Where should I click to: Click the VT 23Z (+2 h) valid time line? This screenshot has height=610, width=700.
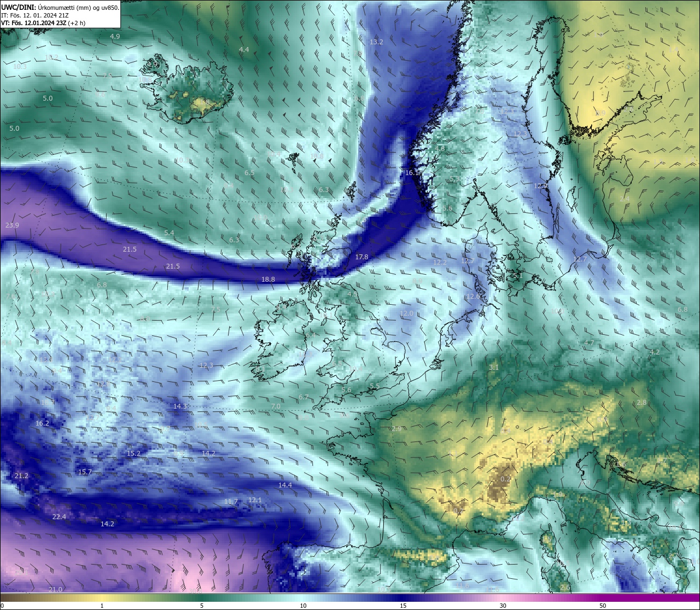43,23
